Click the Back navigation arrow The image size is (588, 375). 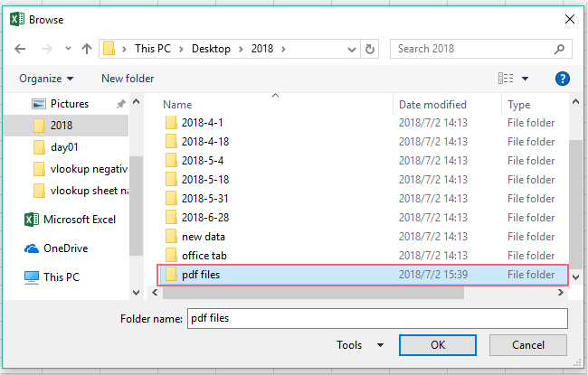click(22, 48)
